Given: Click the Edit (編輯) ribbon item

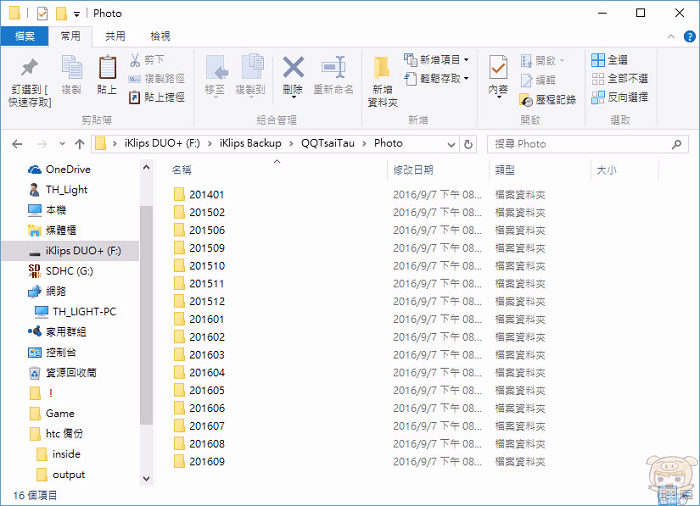Looking at the screenshot, I should coord(538,80).
